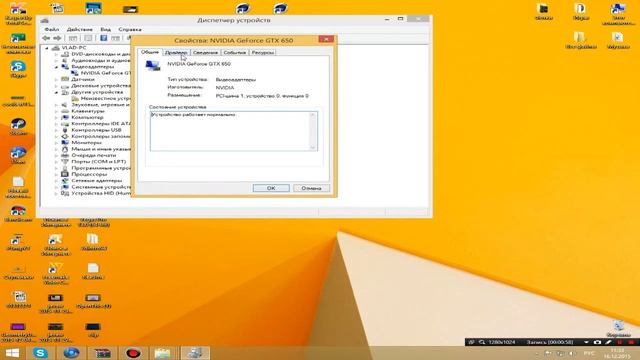Open File Explorer from the taskbar
The width and height of the screenshot is (640, 360).
tap(162, 353)
